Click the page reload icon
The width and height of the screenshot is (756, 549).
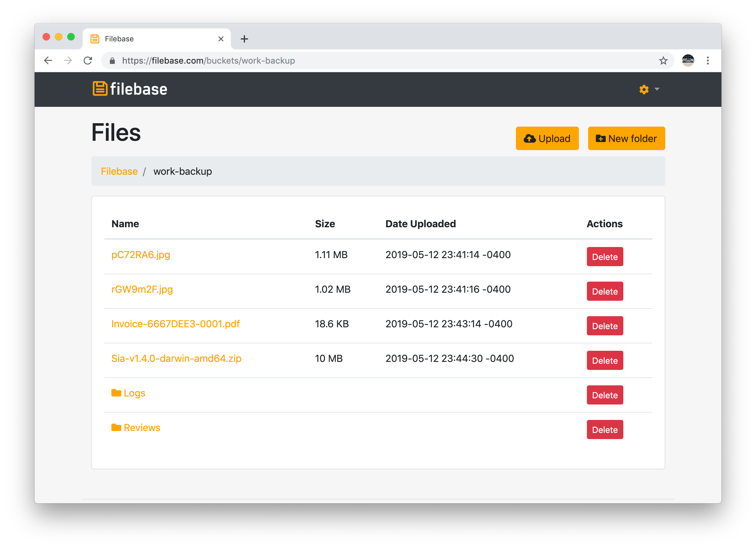point(88,61)
